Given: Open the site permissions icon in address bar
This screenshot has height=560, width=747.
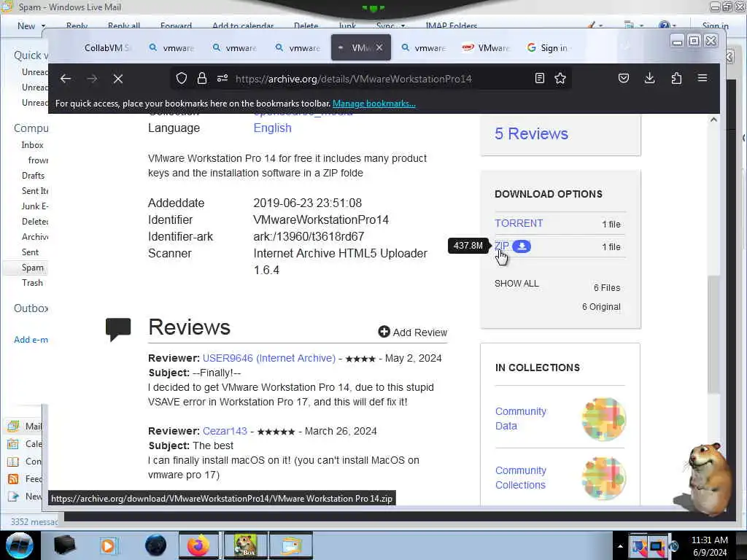Looking at the screenshot, I should 222,78.
